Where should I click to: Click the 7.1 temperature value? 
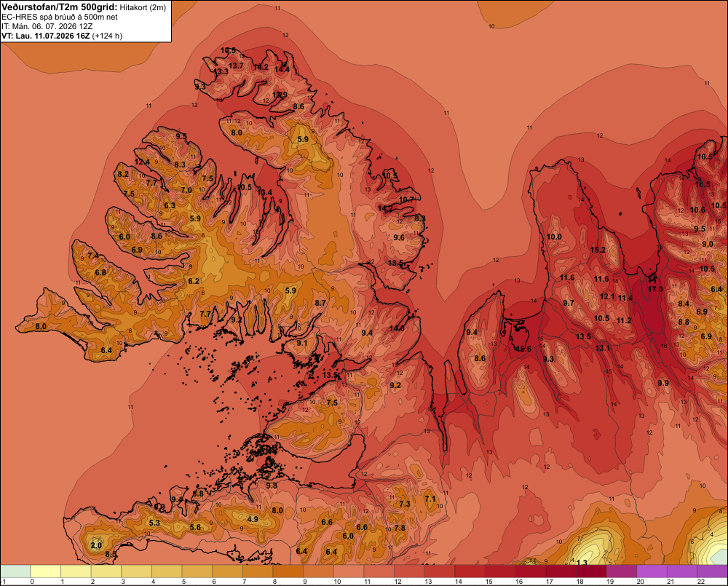click(x=430, y=499)
